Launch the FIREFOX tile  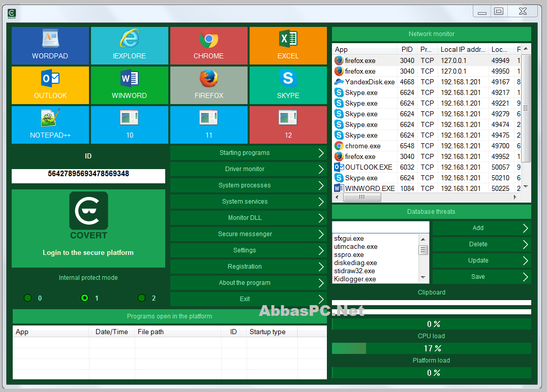coord(208,85)
